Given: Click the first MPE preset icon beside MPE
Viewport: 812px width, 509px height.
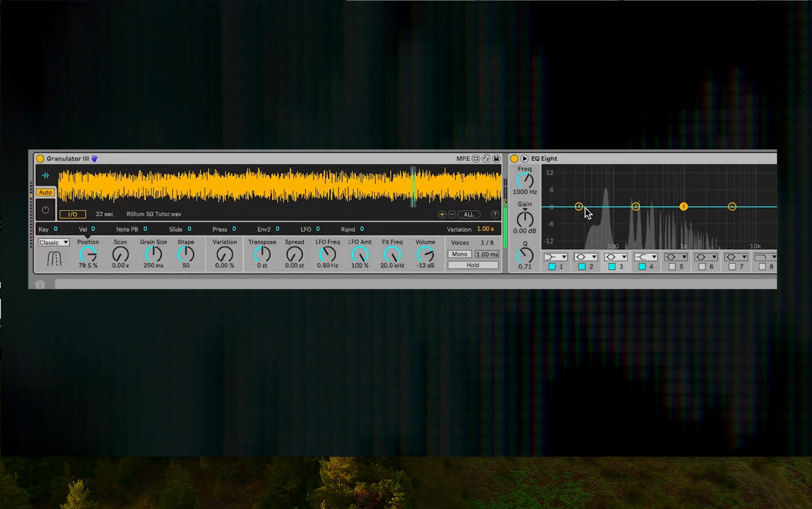Looking at the screenshot, I should point(476,159).
